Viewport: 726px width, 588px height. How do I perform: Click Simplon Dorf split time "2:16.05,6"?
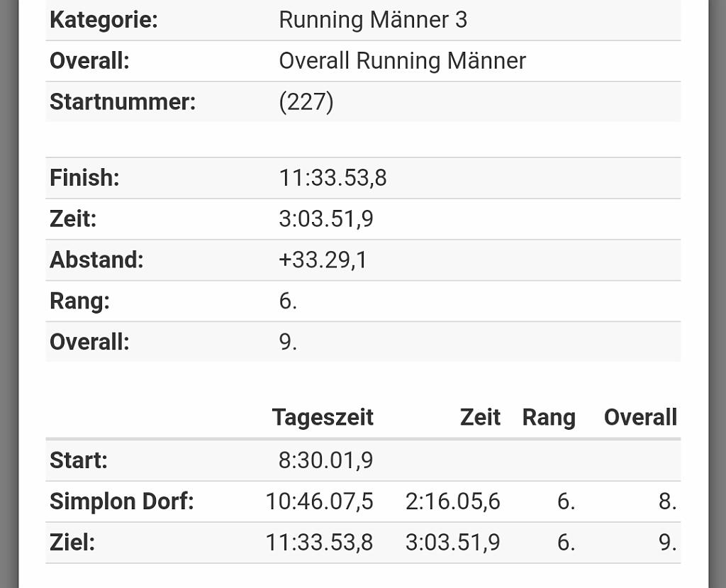point(452,502)
